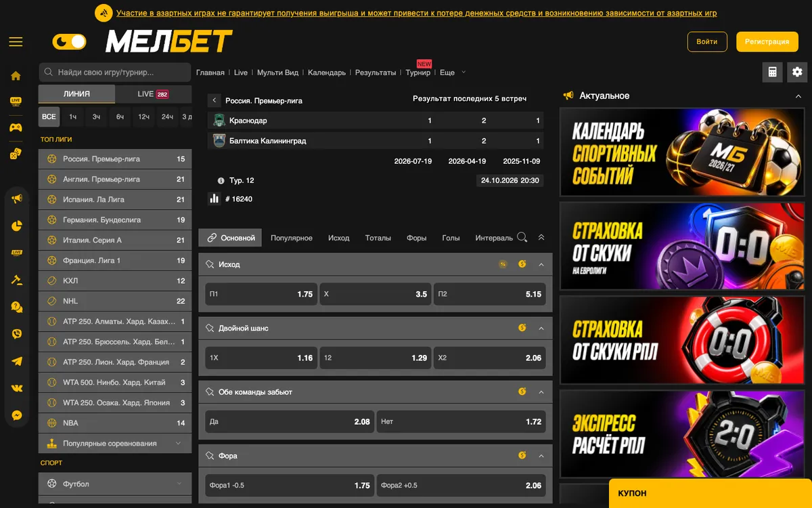Select the Тоталы market tab
Viewport: 812px width, 508px height.
(378, 238)
